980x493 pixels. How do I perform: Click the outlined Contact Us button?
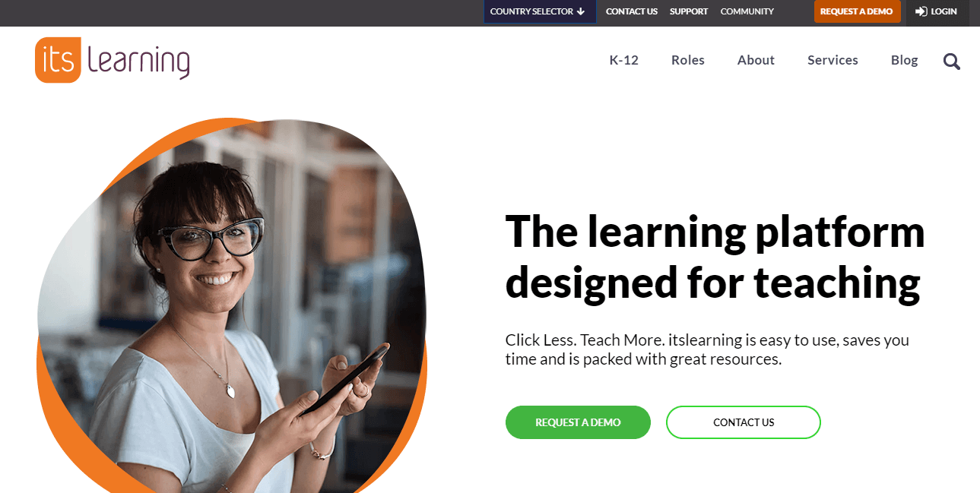tap(744, 422)
